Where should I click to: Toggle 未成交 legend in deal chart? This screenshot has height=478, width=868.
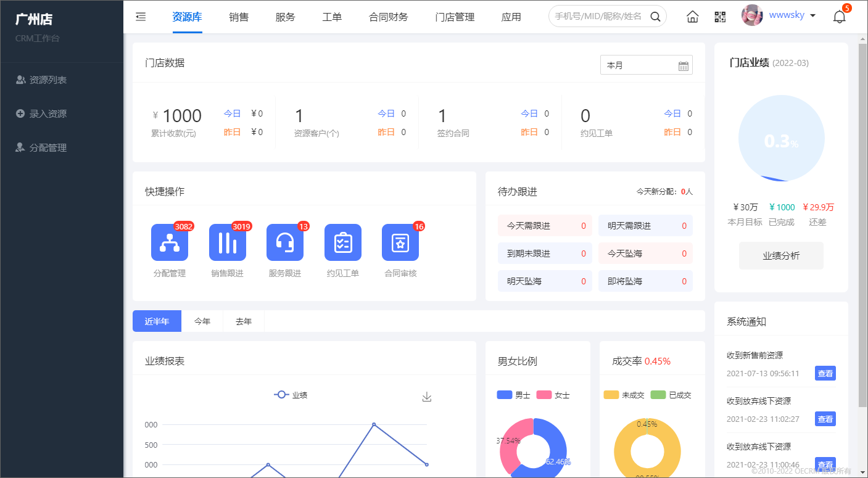click(624, 395)
